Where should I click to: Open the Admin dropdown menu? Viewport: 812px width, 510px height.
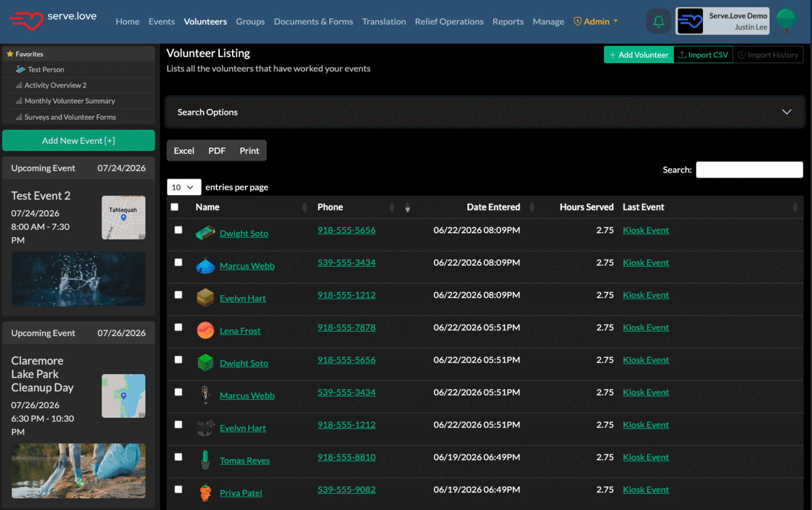coord(596,21)
